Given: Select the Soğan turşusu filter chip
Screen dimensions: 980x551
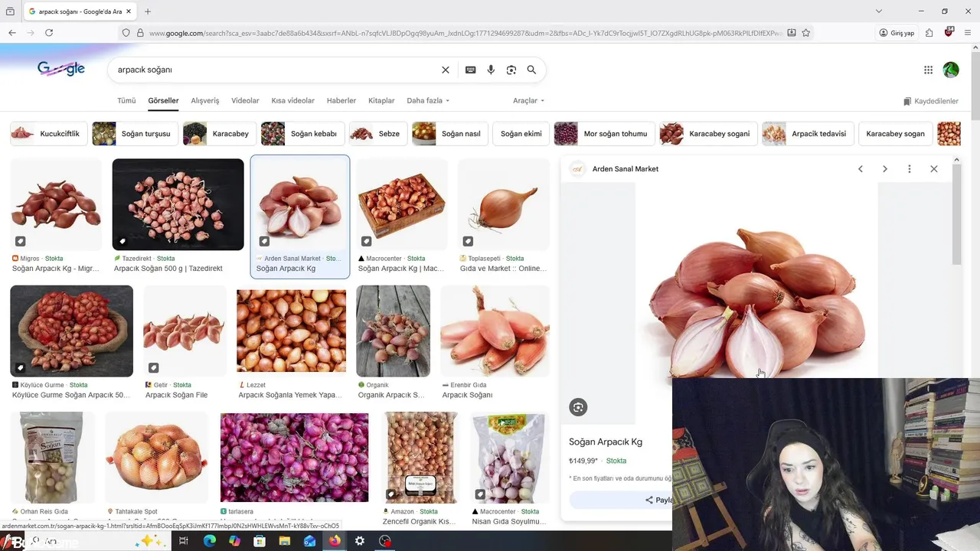Looking at the screenshot, I should (135, 134).
